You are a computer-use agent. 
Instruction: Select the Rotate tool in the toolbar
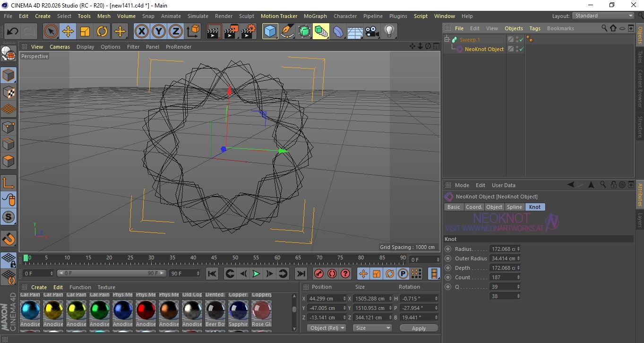point(102,32)
